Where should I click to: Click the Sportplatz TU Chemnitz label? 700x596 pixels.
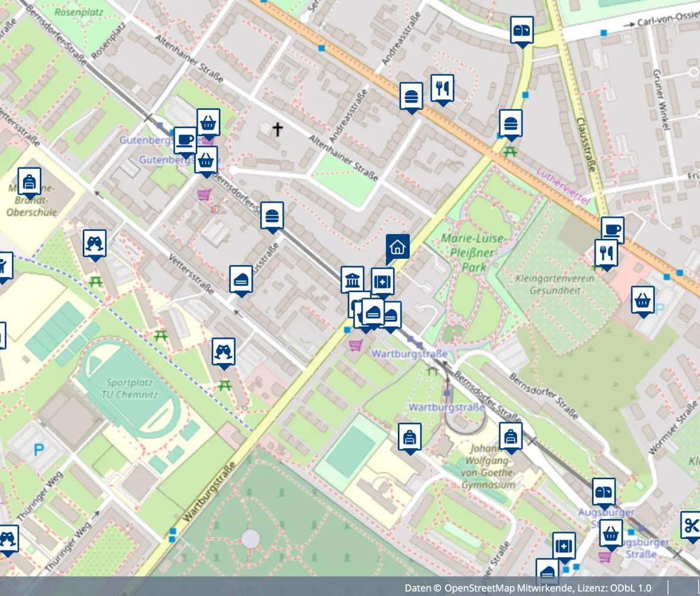coord(129,388)
